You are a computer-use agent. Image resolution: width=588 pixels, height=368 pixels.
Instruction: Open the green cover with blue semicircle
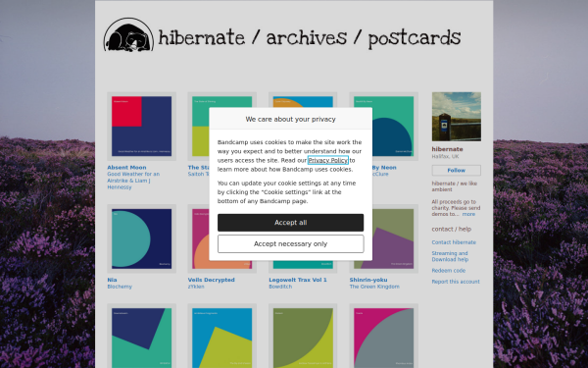[394, 127]
